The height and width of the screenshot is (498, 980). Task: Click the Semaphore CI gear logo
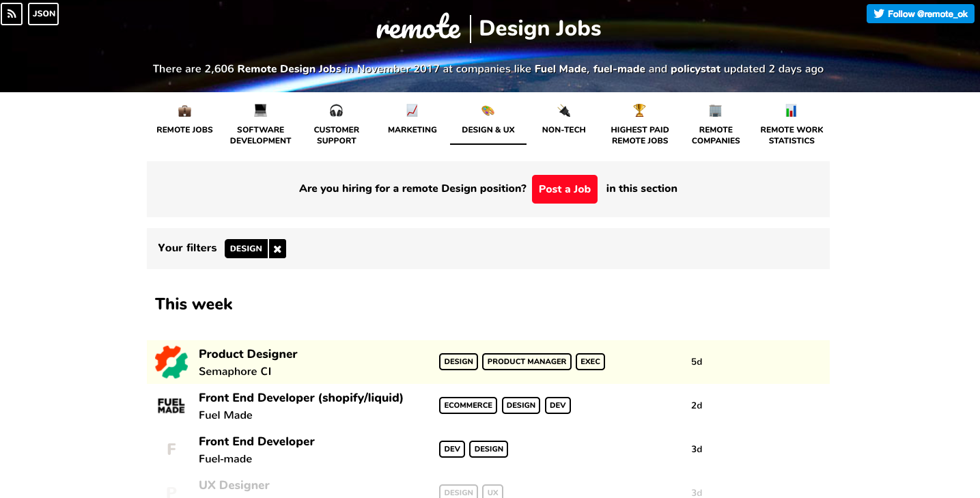tap(171, 362)
